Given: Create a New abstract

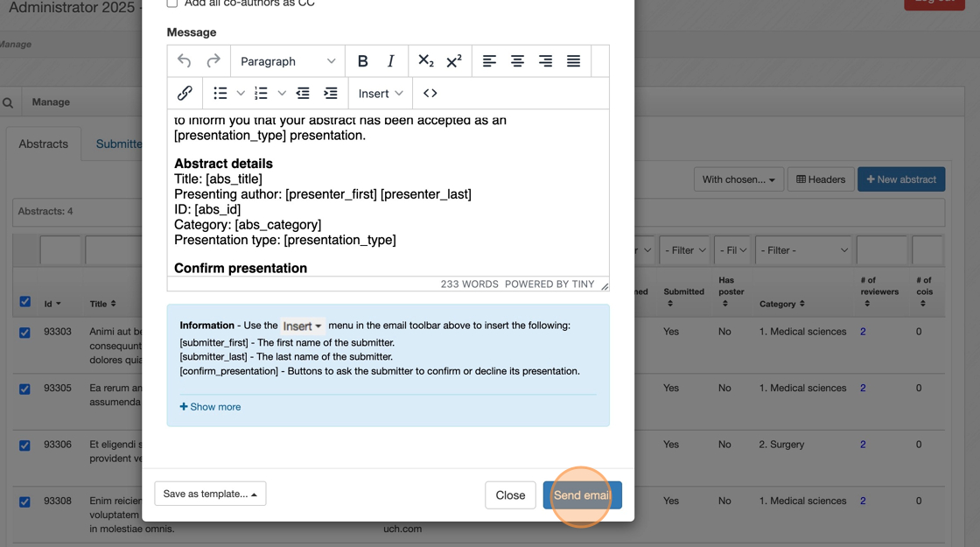Looking at the screenshot, I should (x=900, y=179).
